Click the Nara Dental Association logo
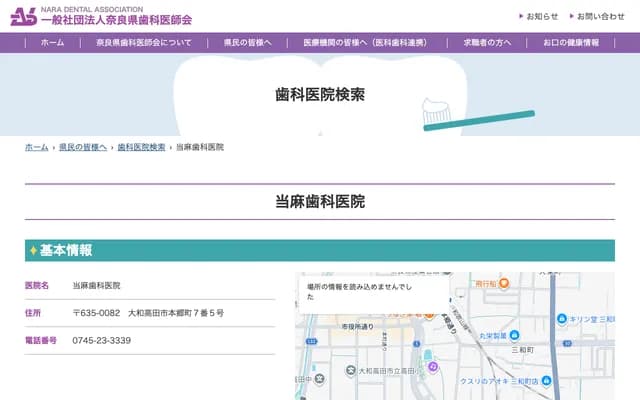Image resolution: width=640 pixels, height=400 pixels. coord(100,16)
